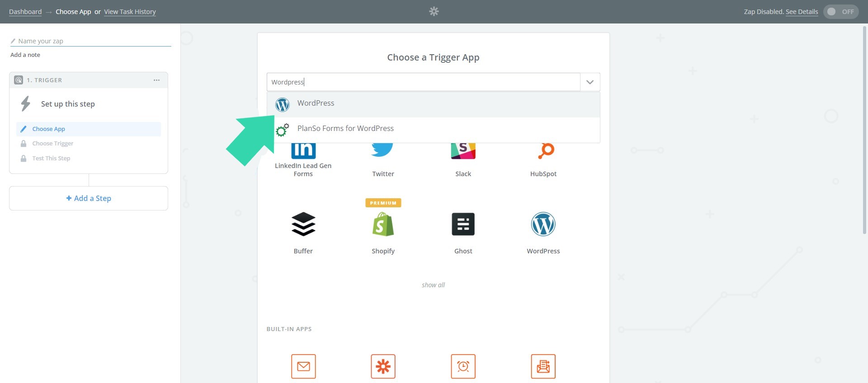868x383 pixels.
Task: Click the lightning bolt Set up this step icon
Action: (26, 103)
